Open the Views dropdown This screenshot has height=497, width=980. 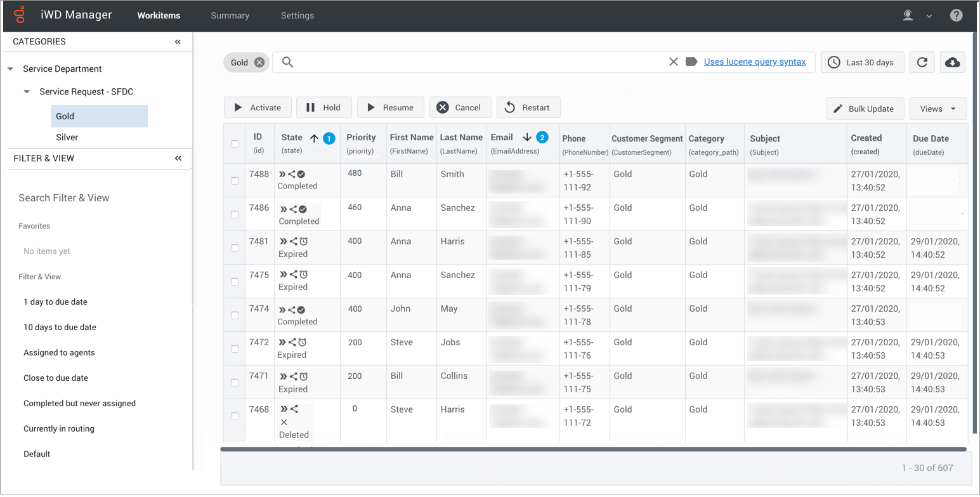point(938,109)
